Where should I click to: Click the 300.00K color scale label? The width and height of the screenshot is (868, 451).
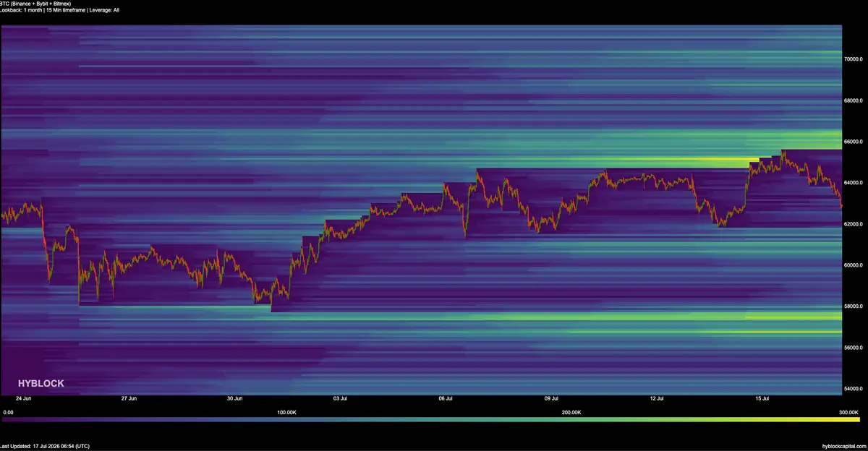(849, 413)
